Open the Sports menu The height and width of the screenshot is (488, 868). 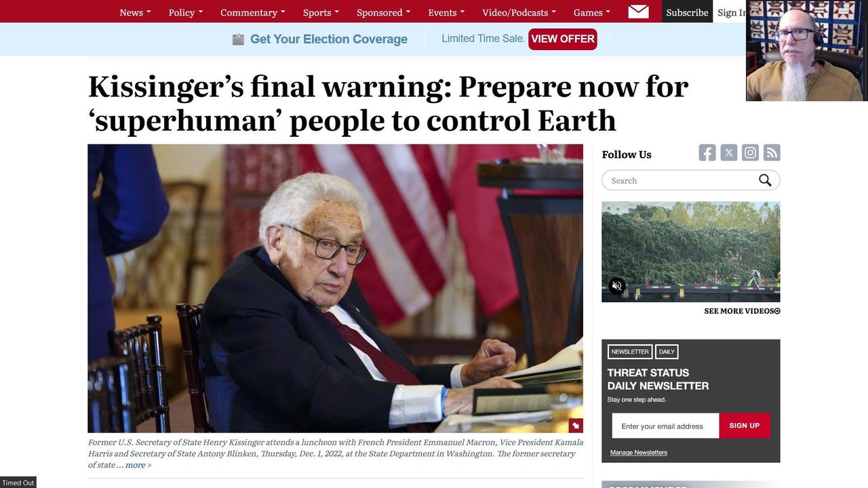[321, 12]
